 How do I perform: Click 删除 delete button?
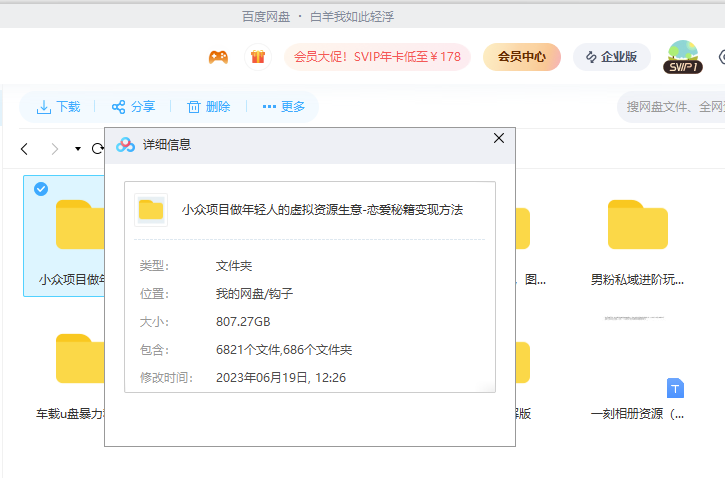click(x=209, y=107)
